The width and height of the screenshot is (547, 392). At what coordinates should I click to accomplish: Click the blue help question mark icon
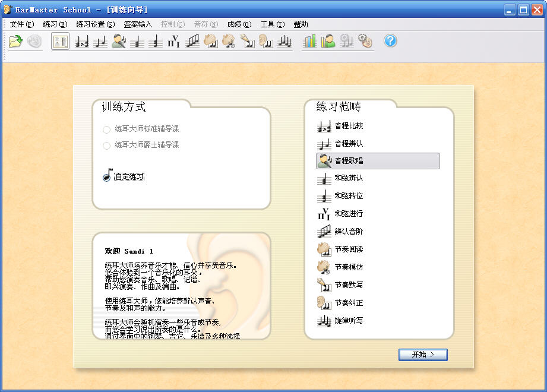pyautogui.click(x=390, y=41)
